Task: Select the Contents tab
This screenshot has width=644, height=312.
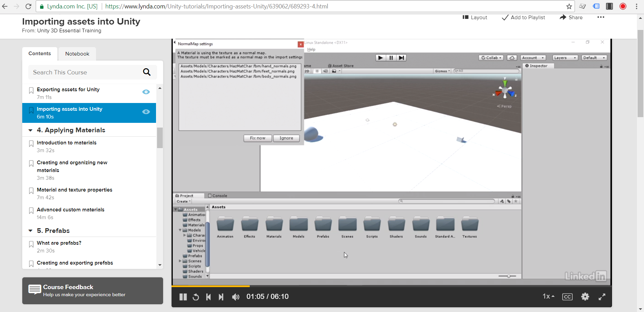Action: 40,54
